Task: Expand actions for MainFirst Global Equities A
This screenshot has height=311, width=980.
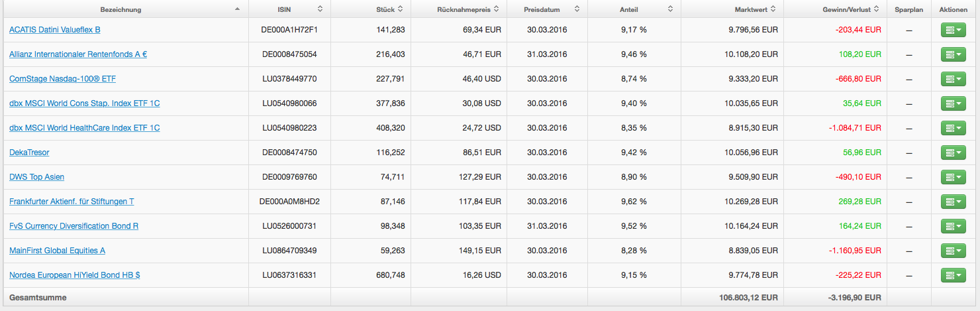Action: pyautogui.click(x=953, y=251)
